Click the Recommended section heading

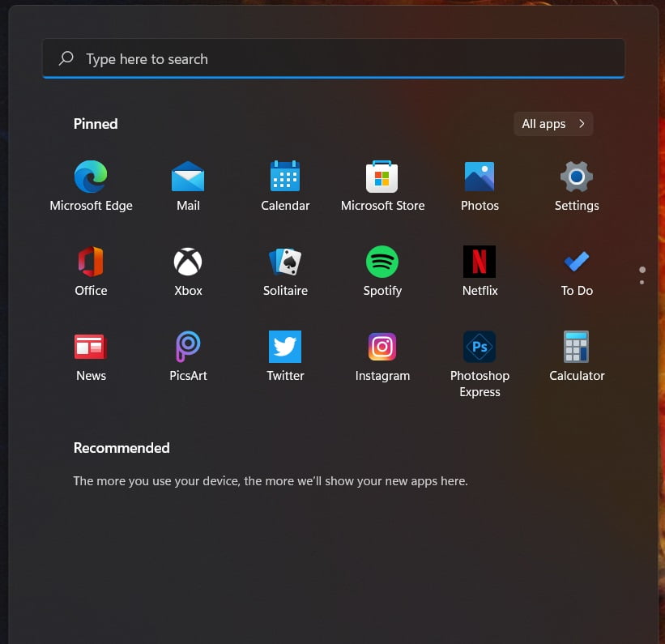point(121,448)
